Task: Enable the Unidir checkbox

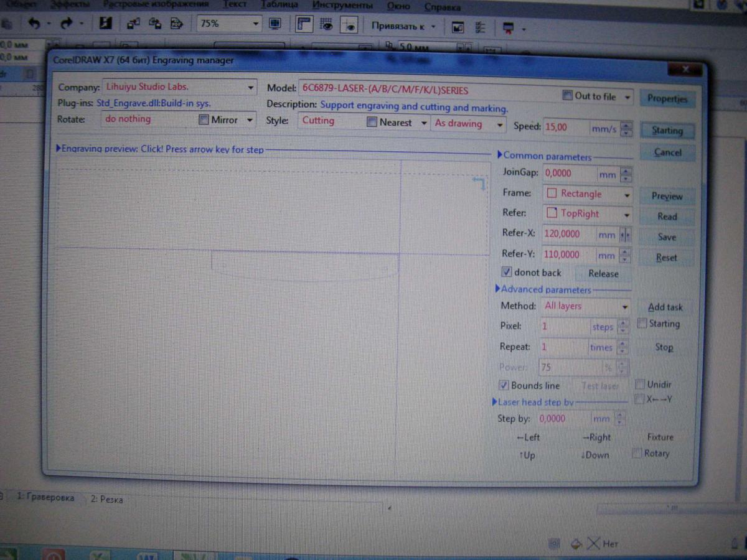Action: pyautogui.click(x=639, y=385)
